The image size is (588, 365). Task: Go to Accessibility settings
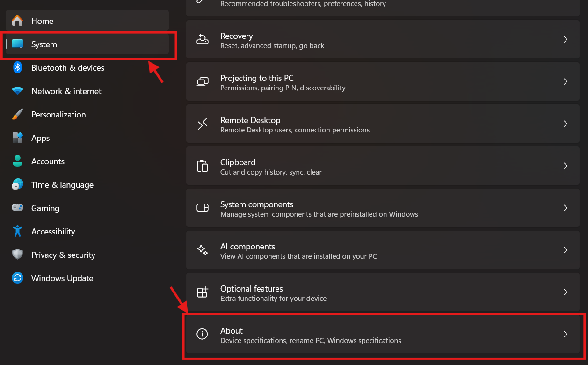[x=53, y=232]
